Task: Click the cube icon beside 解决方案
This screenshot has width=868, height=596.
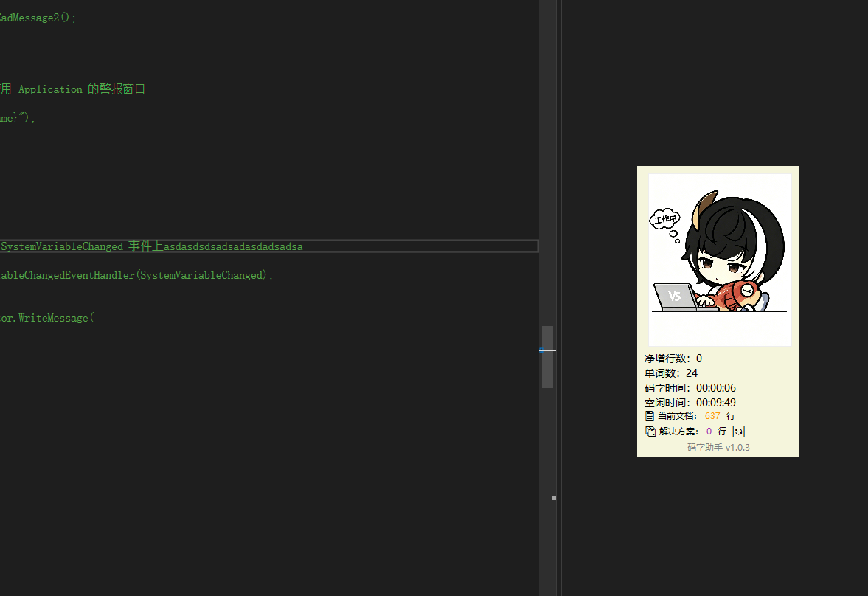Action: click(x=650, y=431)
